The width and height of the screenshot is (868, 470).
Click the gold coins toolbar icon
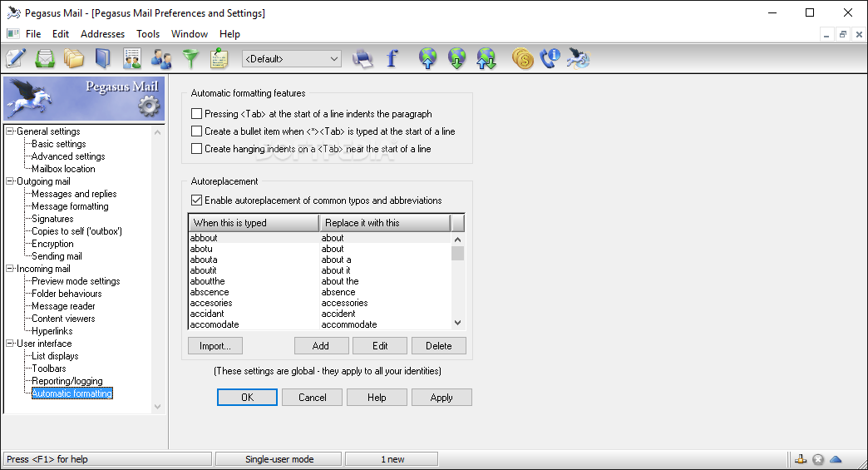click(523, 58)
